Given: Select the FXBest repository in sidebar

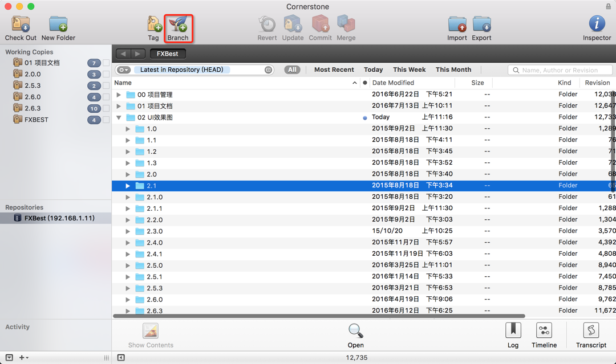Looking at the screenshot, I should [x=56, y=218].
